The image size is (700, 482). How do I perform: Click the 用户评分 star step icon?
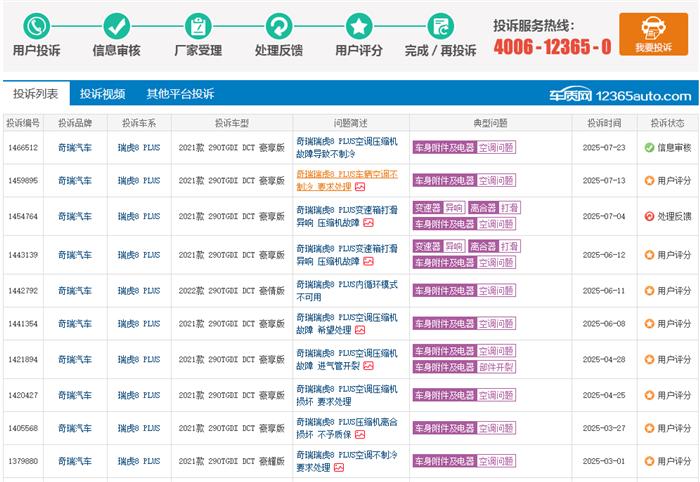[359, 25]
